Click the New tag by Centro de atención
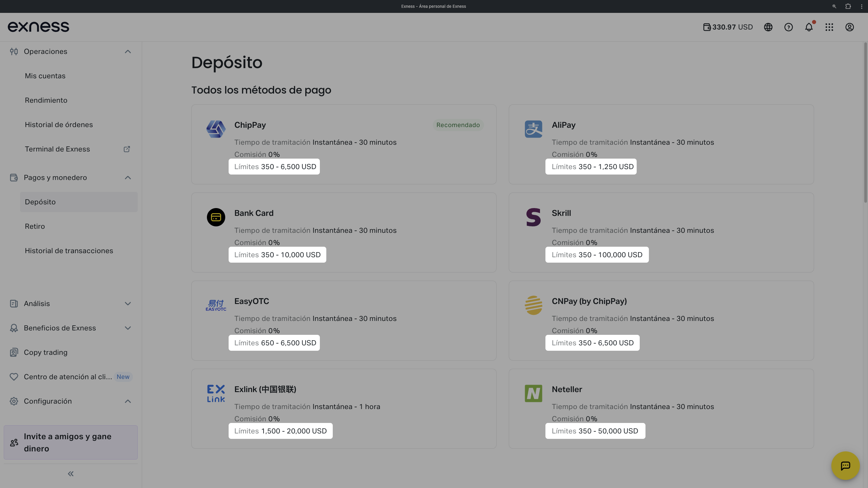 click(123, 377)
